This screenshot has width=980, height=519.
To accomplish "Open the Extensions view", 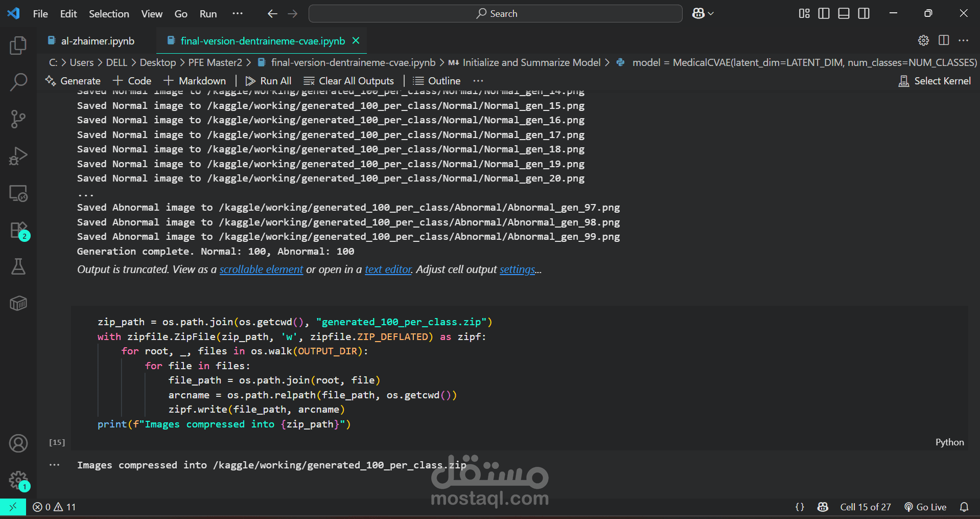I will tap(18, 231).
